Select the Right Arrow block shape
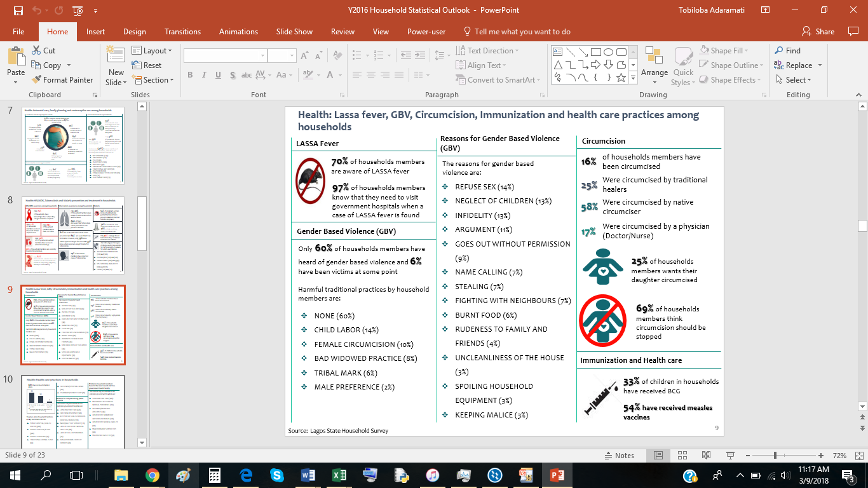868x488 pixels. point(596,65)
